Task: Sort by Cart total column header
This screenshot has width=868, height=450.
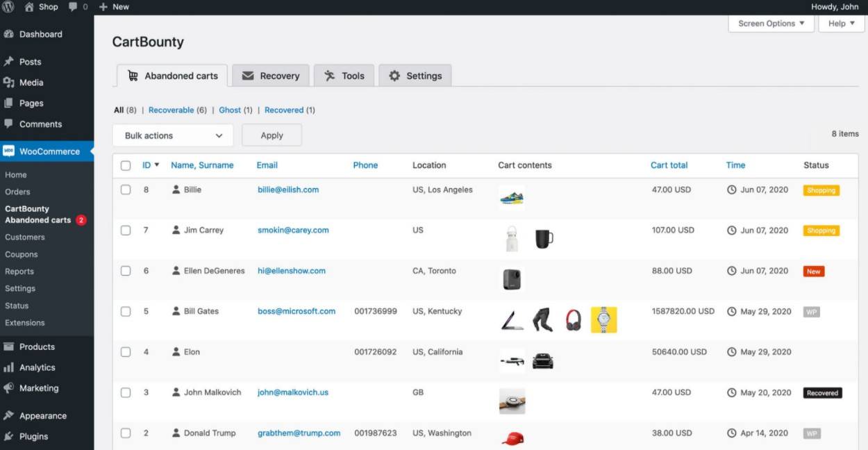Action: 669,165
